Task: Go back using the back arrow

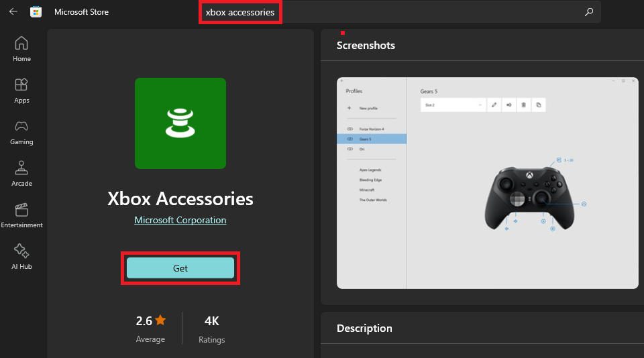Action: coord(13,11)
